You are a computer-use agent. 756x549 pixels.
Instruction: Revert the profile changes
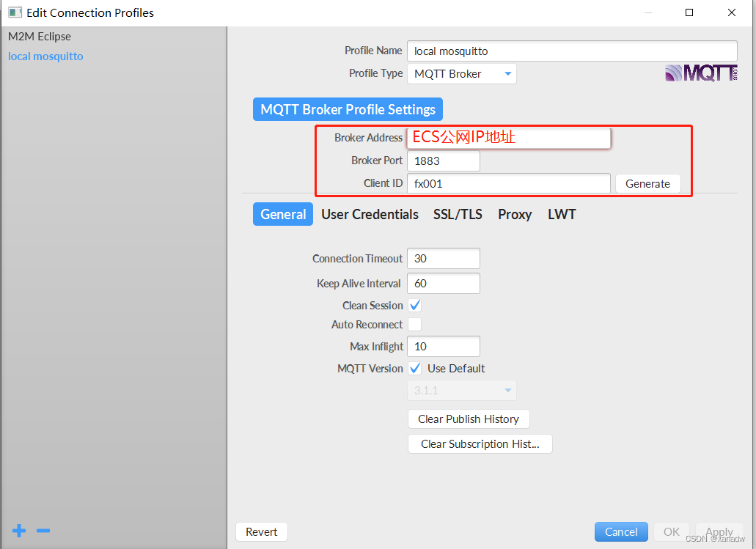pos(261,531)
